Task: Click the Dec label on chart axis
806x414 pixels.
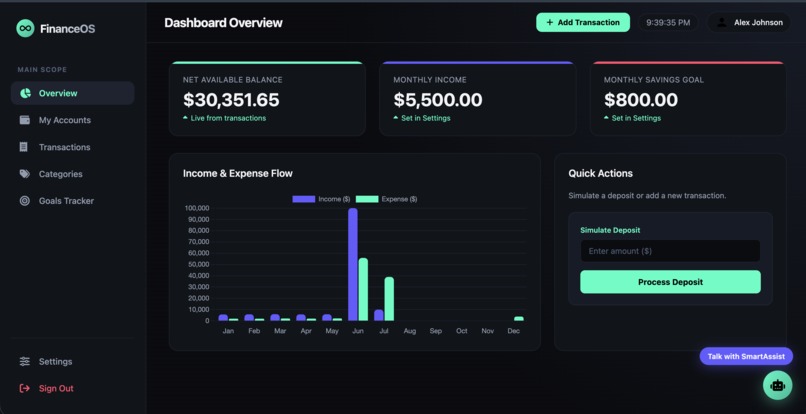Action: (514, 331)
